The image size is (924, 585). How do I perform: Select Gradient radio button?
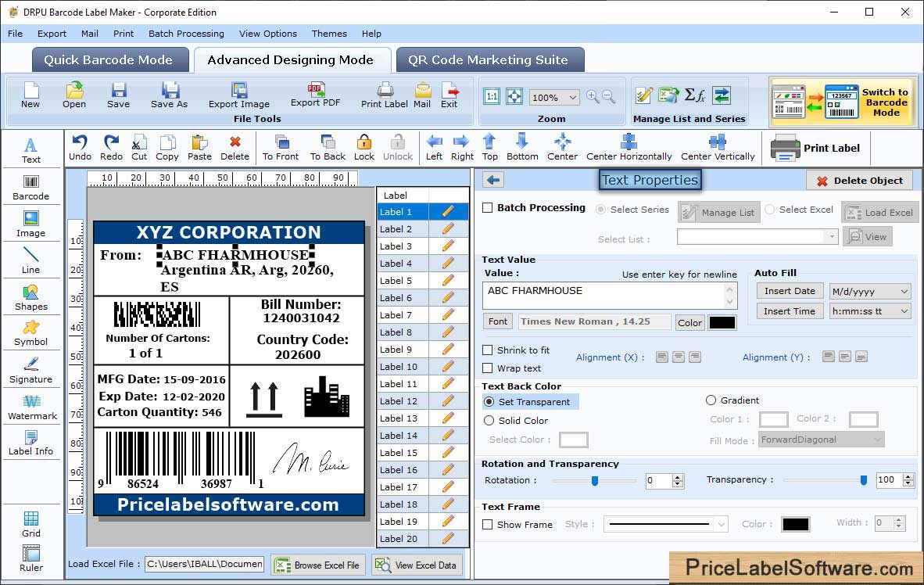coord(711,400)
